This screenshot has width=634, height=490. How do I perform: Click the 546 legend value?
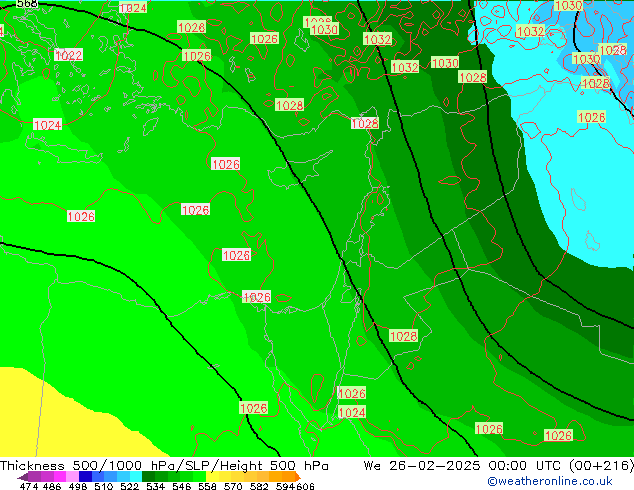click(182, 486)
